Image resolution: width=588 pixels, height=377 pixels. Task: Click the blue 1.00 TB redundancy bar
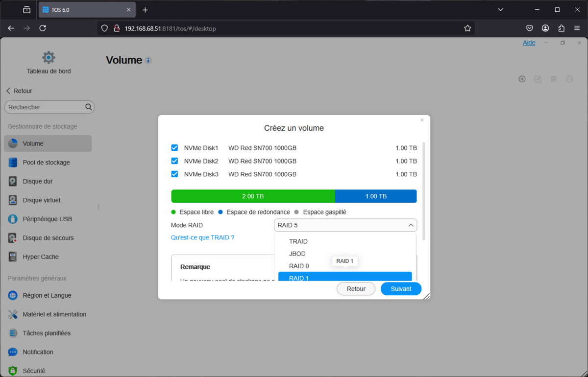pos(376,196)
